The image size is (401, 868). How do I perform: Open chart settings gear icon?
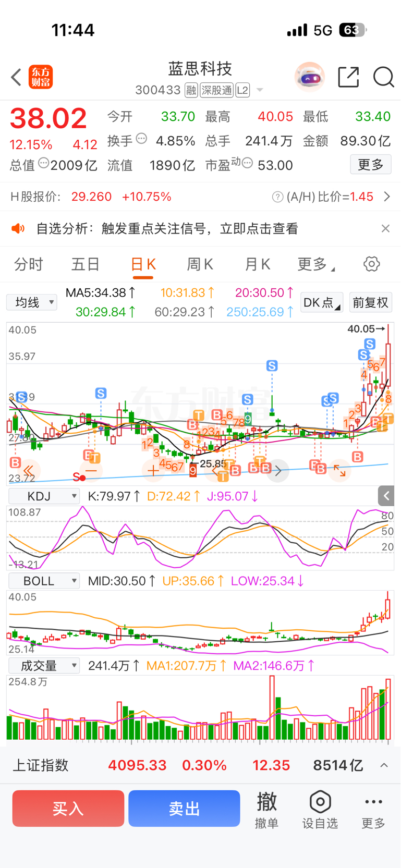372,264
